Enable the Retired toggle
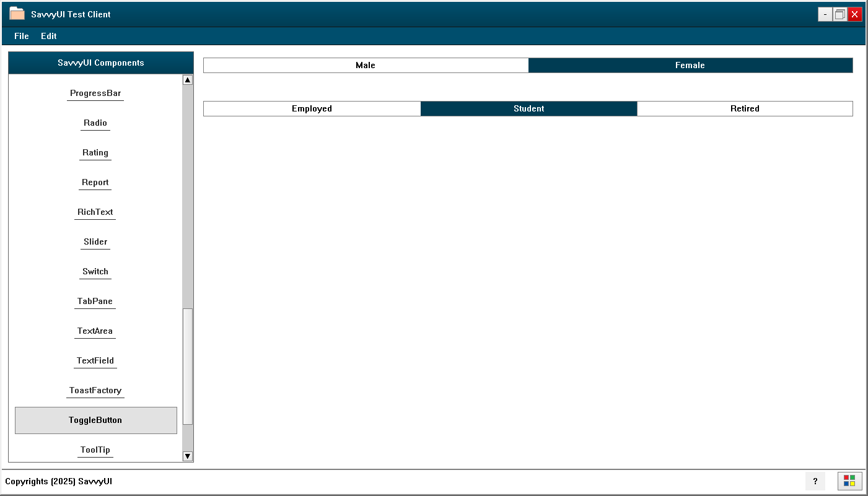 click(x=745, y=108)
